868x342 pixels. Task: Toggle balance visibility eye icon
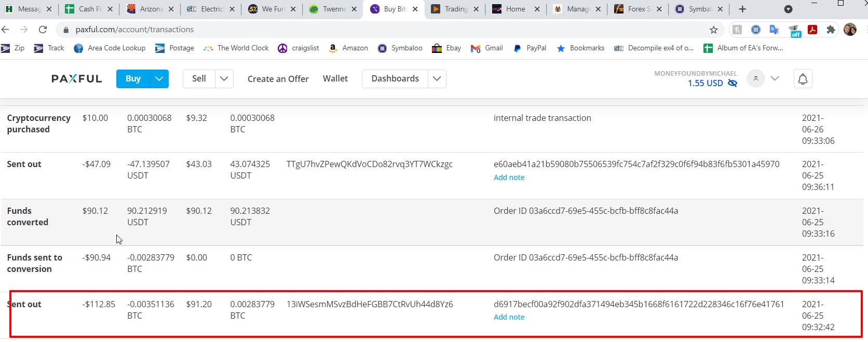click(x=733, y=83)
